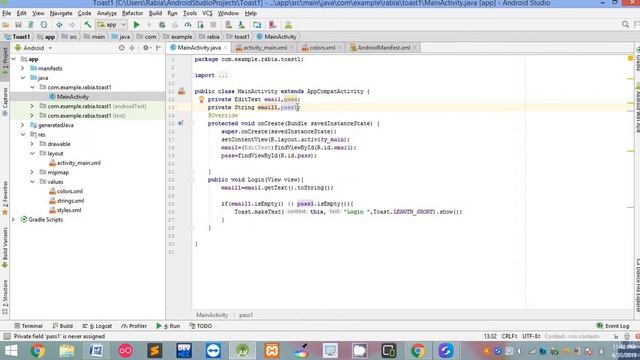Click the Search Everywhere magnifier icon
This screenshot has width=640, height=360.
pos(625,24)
